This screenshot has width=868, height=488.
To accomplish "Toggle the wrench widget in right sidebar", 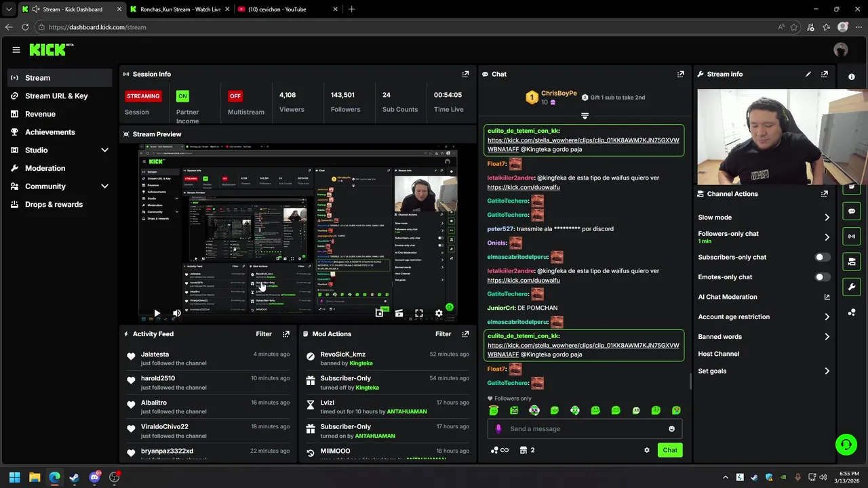I will 852,287.
